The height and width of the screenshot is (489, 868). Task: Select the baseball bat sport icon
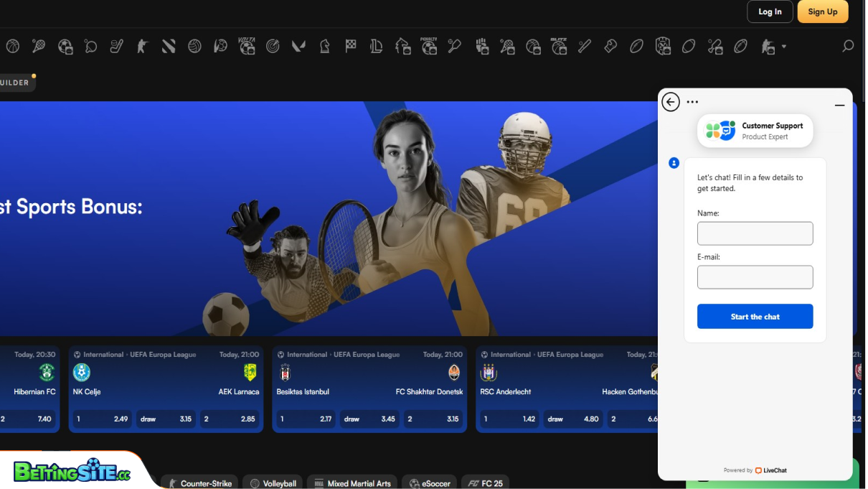pyautogui.click(x=585, y=46)
